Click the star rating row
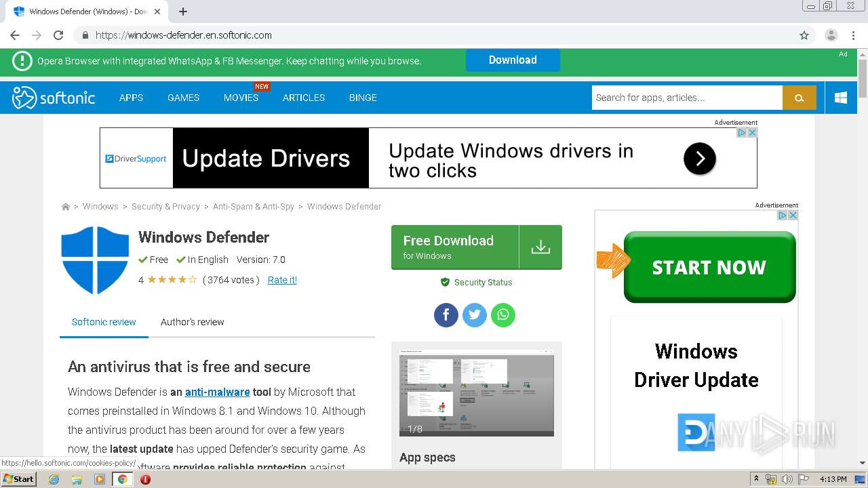 tap(172, 280)
